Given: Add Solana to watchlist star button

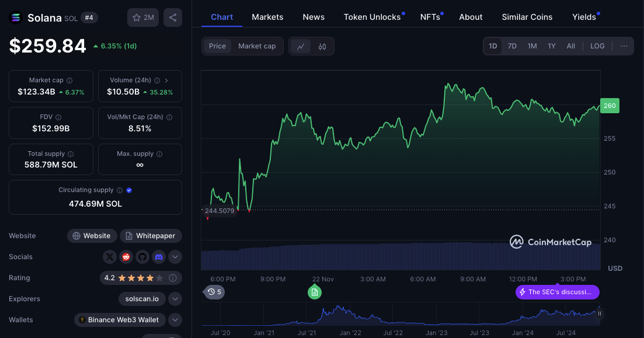Looking at the screenshot, I should point(143,18).
